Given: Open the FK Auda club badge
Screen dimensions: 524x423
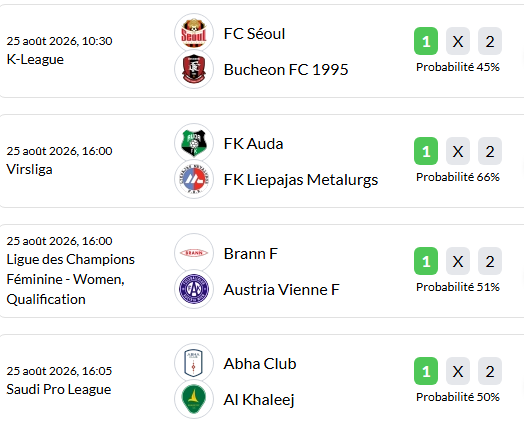Looking at the screenshot, I should [x=194, y=143].
